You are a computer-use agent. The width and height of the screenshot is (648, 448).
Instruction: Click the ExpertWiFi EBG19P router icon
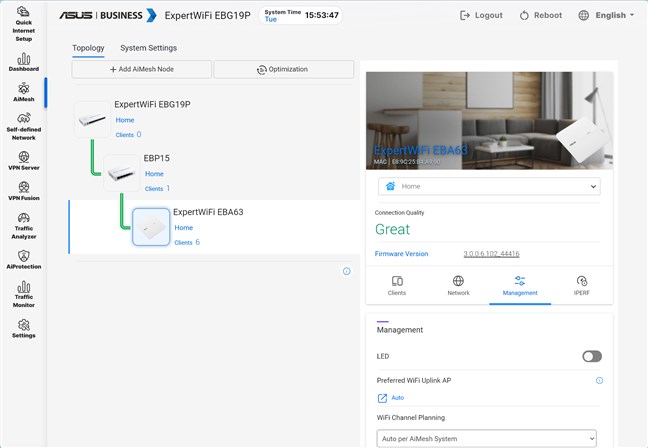[92, 119]
